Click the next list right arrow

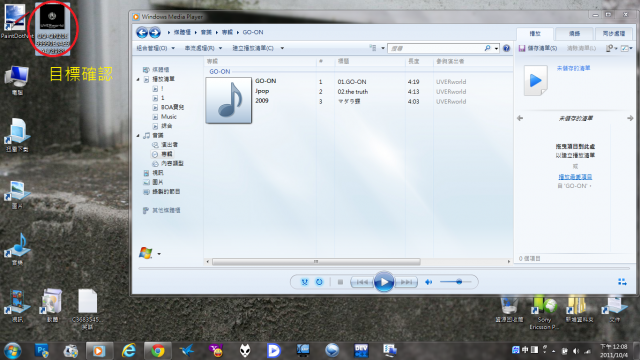click(x=630, y=118)
